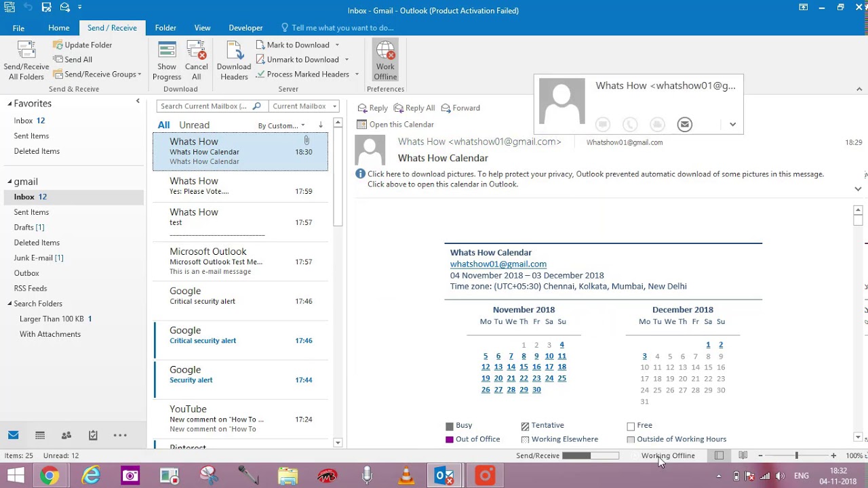Image resolution: width=868 pixels, height=488 pixels.
Task: Toggle Work Offline button
Action: tap(385, 60)
